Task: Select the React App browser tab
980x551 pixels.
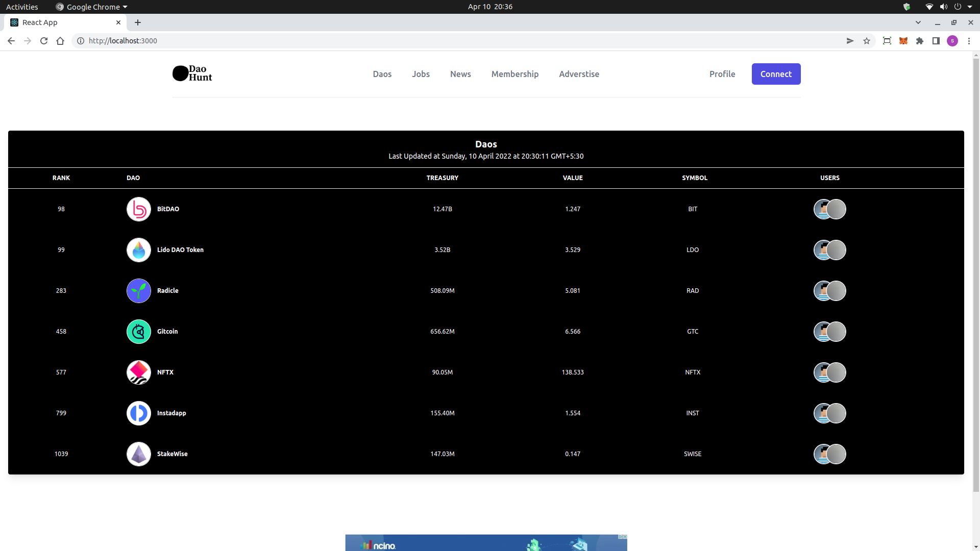Action: pos(65,22)
